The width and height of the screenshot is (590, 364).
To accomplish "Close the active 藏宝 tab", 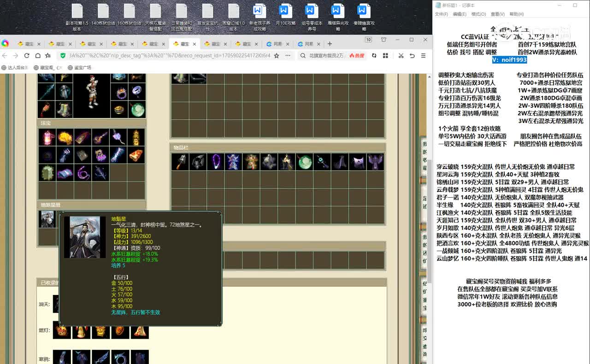I will click(x=195, y=44).
